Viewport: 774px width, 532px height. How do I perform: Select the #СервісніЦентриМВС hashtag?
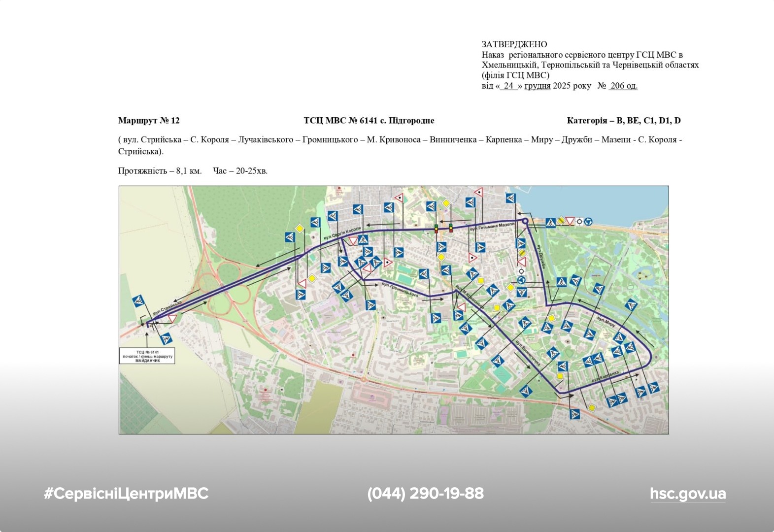[x=126, y=494]
